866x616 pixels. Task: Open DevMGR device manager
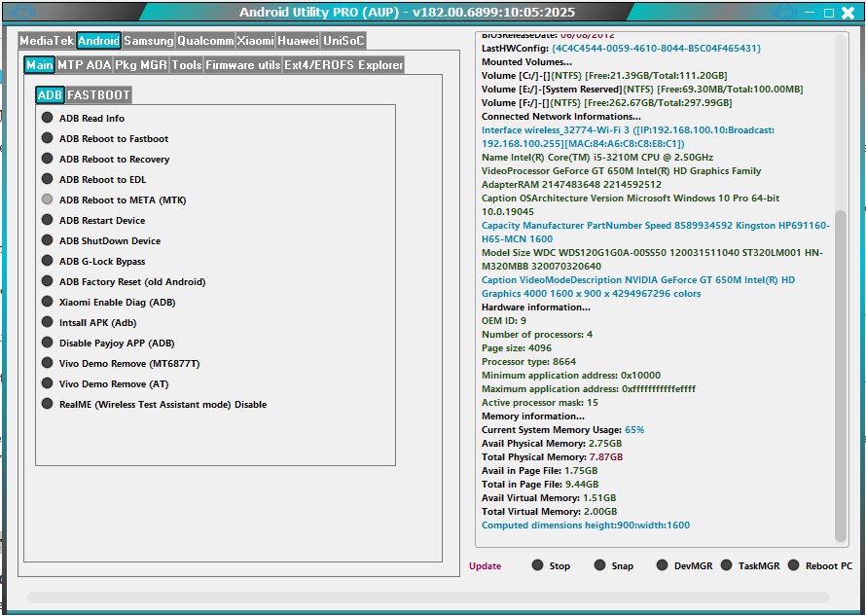click(x=684, y=565)
